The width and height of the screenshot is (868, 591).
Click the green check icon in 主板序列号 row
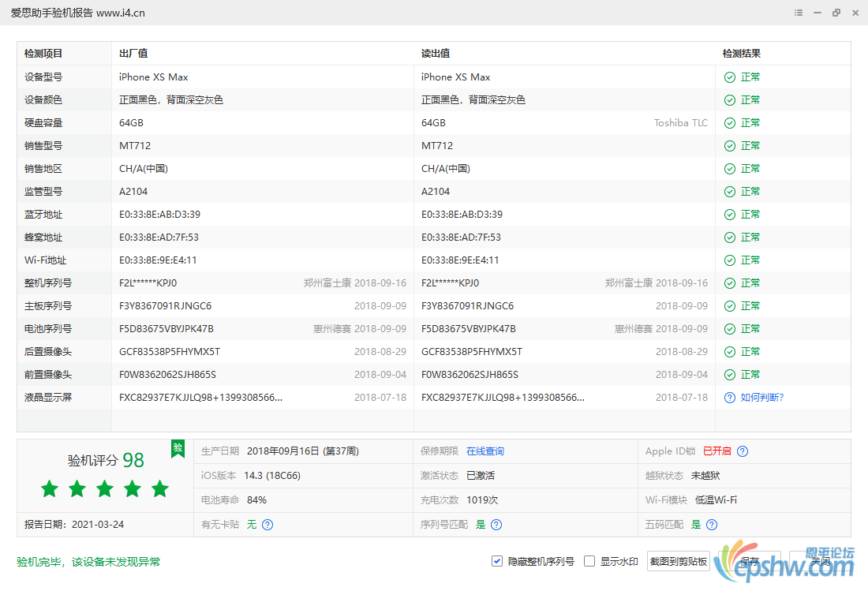tap(730, 306)
